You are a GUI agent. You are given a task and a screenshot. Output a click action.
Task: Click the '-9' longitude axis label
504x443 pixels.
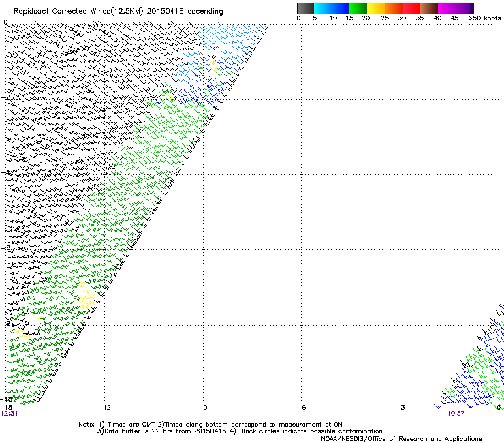203,408
